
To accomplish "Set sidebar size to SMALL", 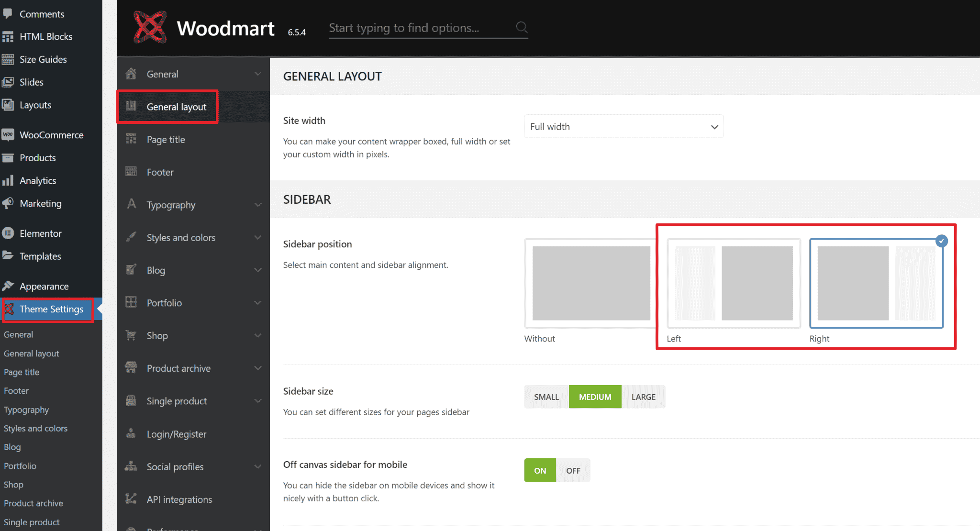I will point(546,397).
